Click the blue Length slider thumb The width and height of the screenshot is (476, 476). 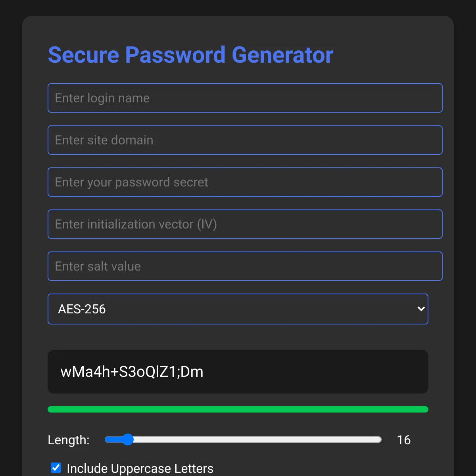[127, 440]
